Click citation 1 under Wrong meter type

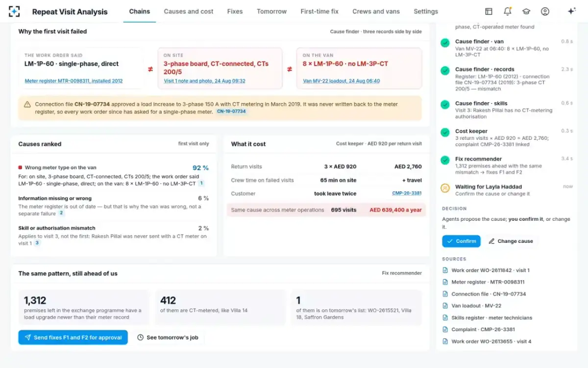click(201, 184)
